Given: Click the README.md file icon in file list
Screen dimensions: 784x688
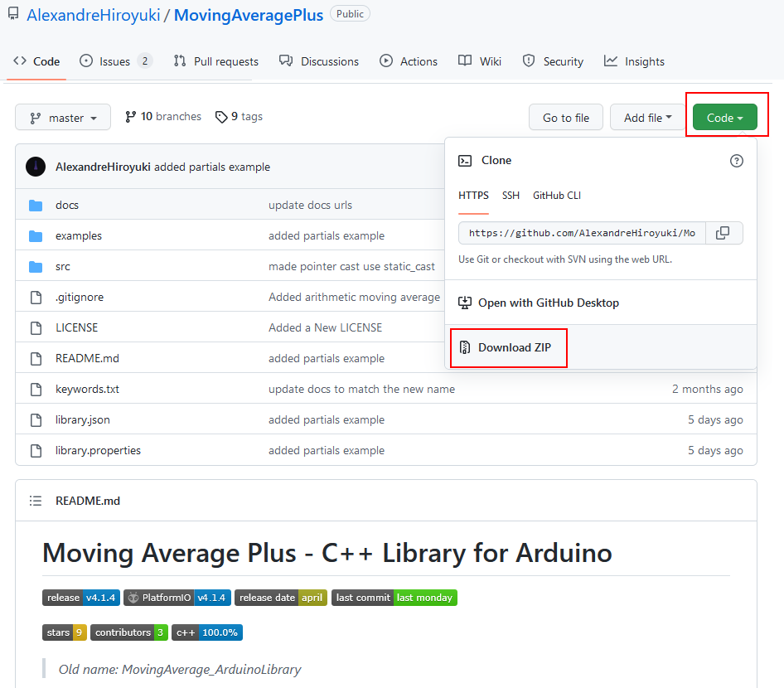Looking at the screenshot, I should point(36,358).
